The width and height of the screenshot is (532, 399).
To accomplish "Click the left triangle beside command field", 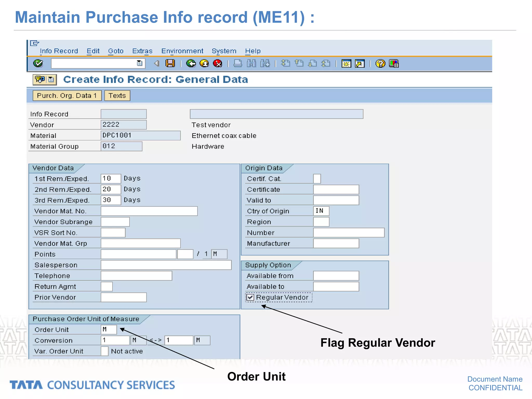I will (x=157, y=63).
